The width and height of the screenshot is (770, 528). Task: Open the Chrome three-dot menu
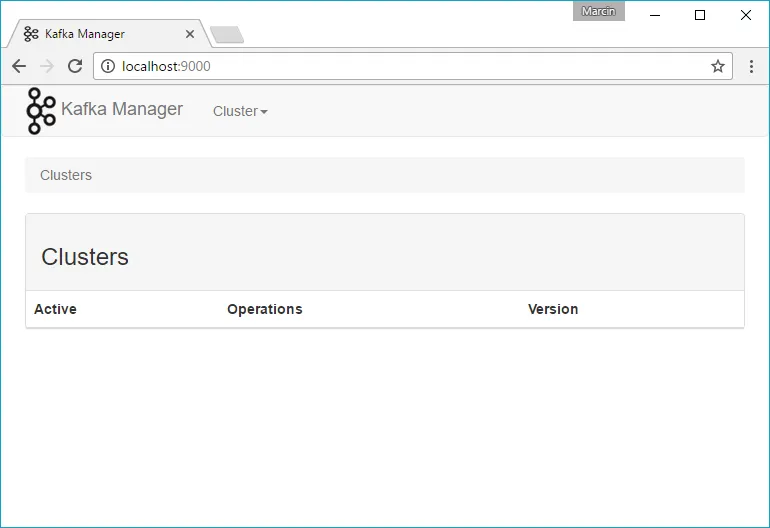tap(751, 66)
